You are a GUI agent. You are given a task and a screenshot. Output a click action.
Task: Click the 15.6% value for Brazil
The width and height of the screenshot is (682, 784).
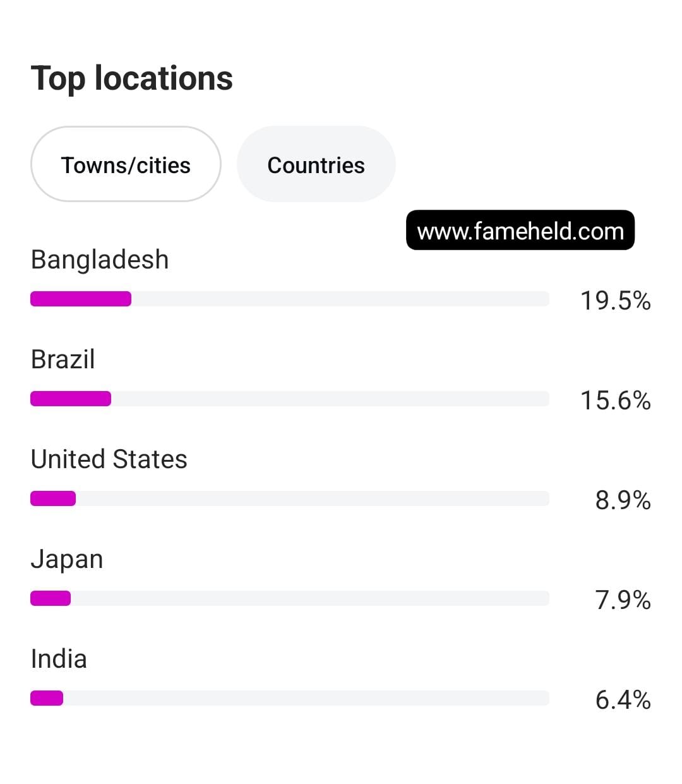coord(616,401)
